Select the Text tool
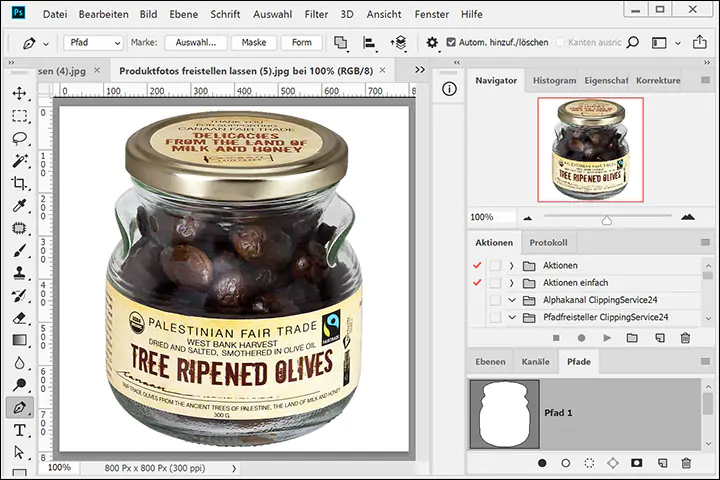Screen dimensions: 720x480 click(x=19, y=430)
